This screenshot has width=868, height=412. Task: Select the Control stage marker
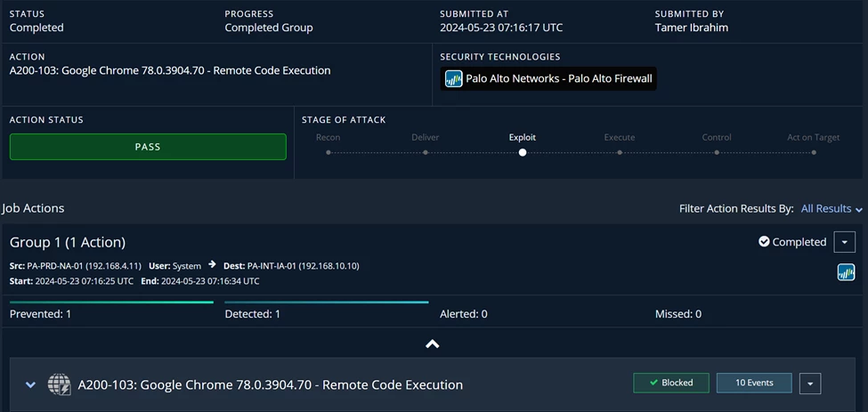coord(717,152)
